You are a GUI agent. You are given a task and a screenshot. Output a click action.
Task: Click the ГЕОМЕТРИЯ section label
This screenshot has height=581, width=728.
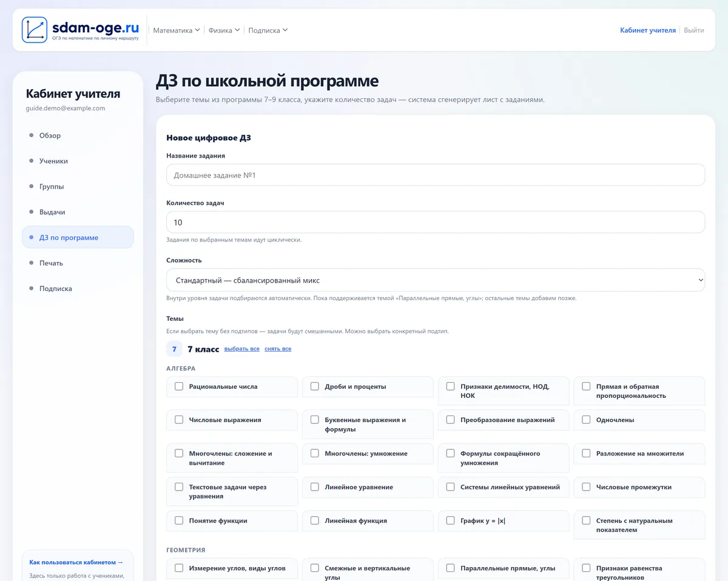[x=186, y=550]
